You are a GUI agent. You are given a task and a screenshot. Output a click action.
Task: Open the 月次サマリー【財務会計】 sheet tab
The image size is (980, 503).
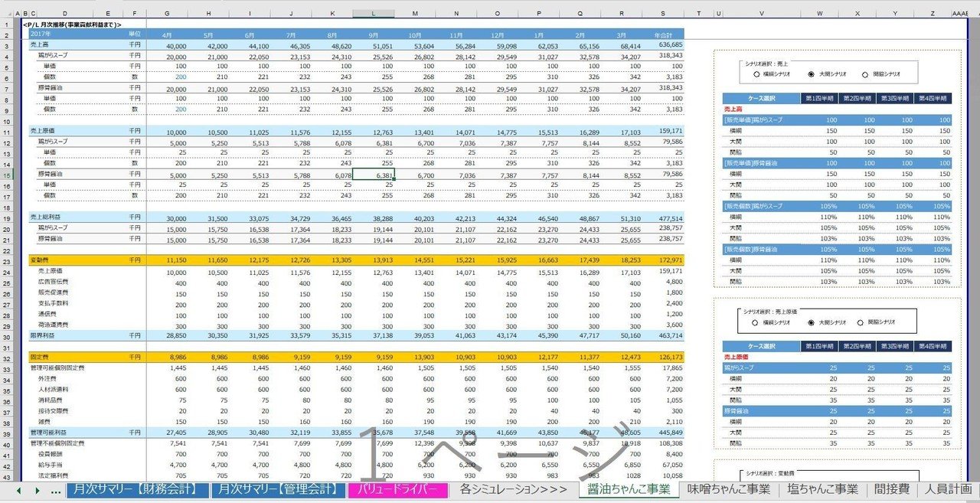[x=136, y=489]
